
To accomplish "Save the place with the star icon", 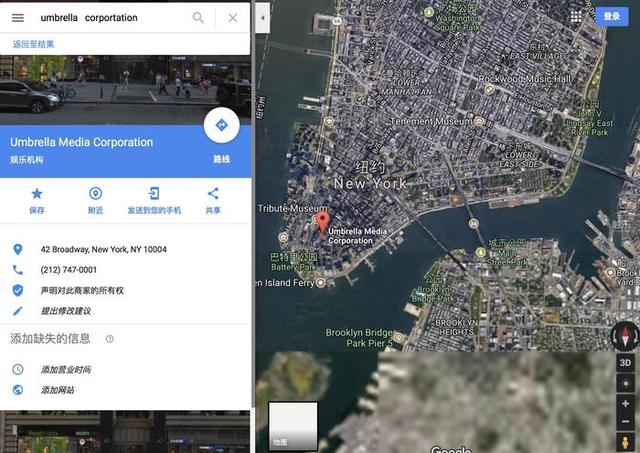I will [37, 193].
